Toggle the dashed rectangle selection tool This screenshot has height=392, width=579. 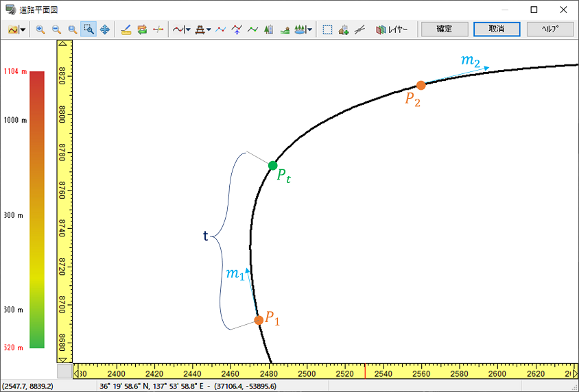pos(327,29)
